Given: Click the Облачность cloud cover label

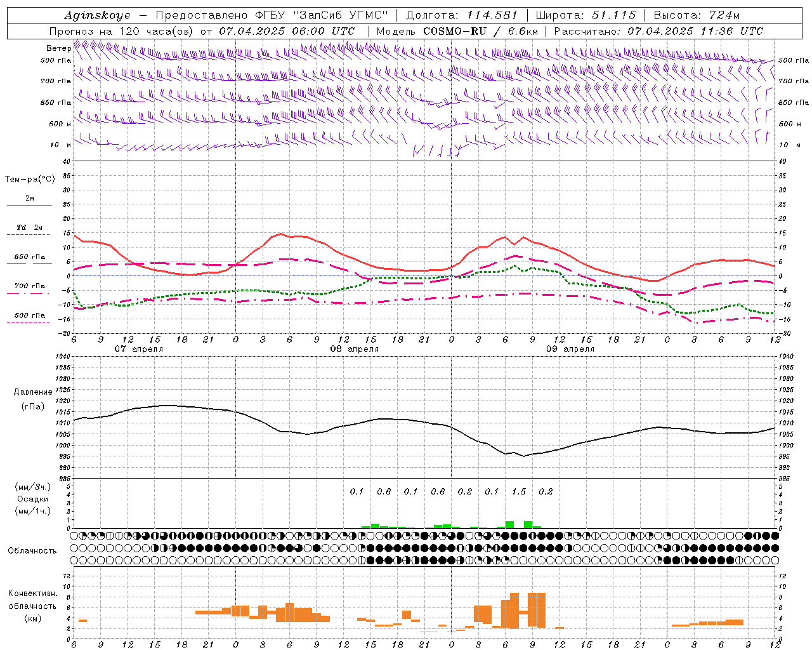Looking at the screenshot, I should click(x=32, y=550).
